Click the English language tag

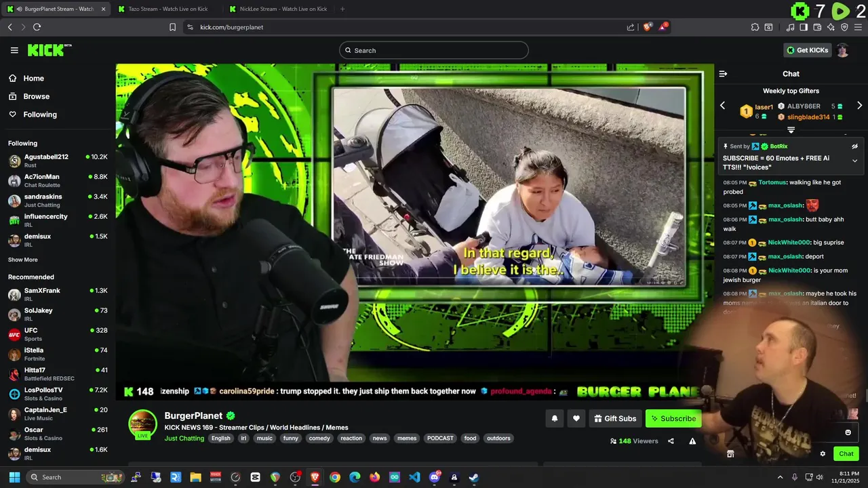220,439
